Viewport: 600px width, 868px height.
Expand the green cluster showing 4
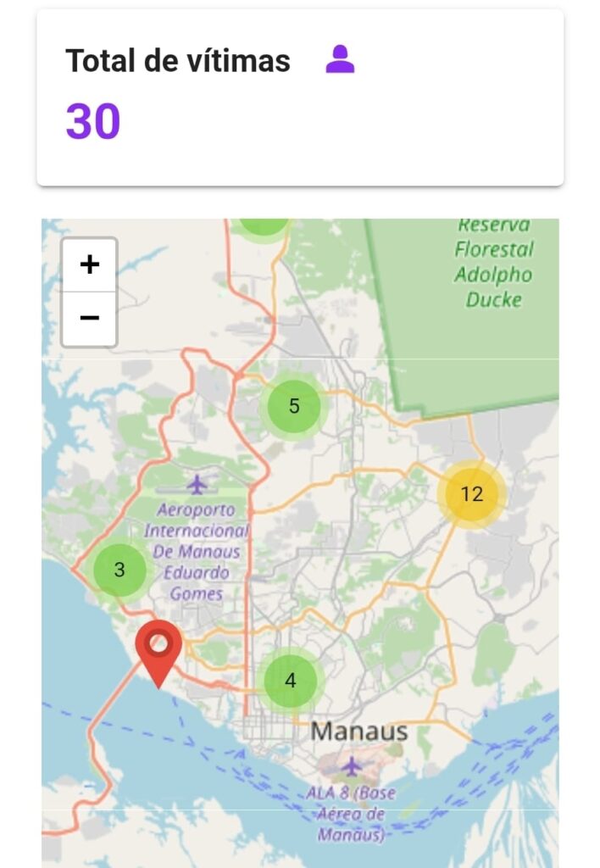(291, 680)
